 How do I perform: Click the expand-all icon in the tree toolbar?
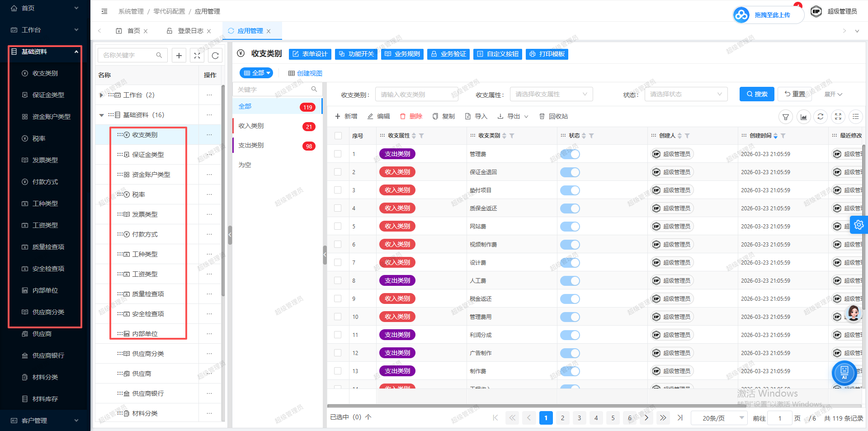[197, 55]
